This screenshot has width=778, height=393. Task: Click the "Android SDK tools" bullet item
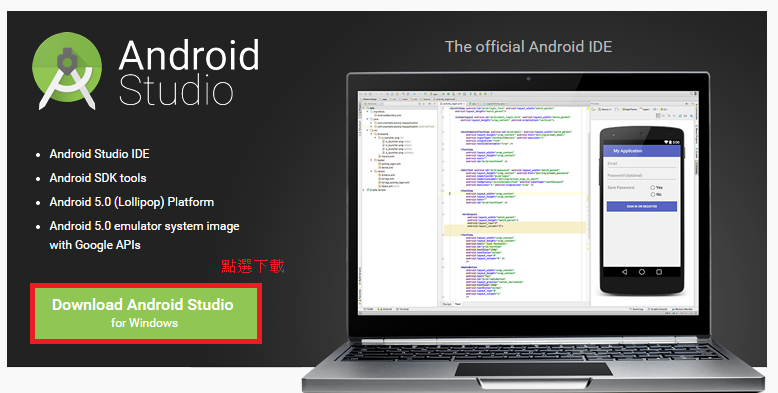click(98, 178)
